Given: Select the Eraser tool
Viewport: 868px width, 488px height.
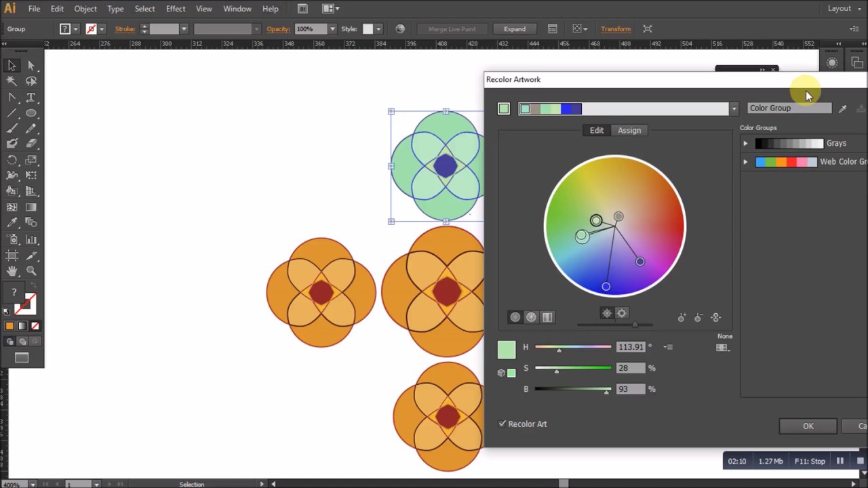Looking at the screenshot, I should pyautogui.click(x=31, y=143).
